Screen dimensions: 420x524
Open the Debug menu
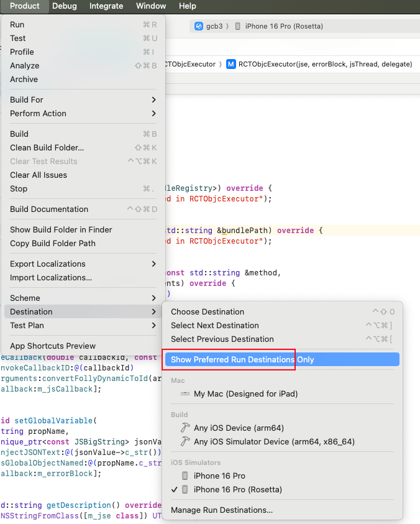65,6
